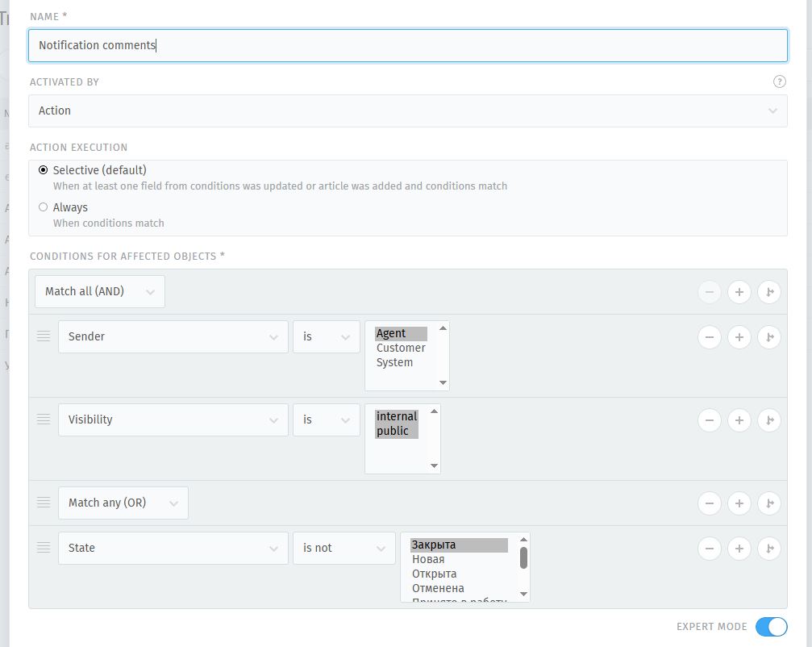
Task: Add a condition after the Sender row
Action: [x=739, y=337]
